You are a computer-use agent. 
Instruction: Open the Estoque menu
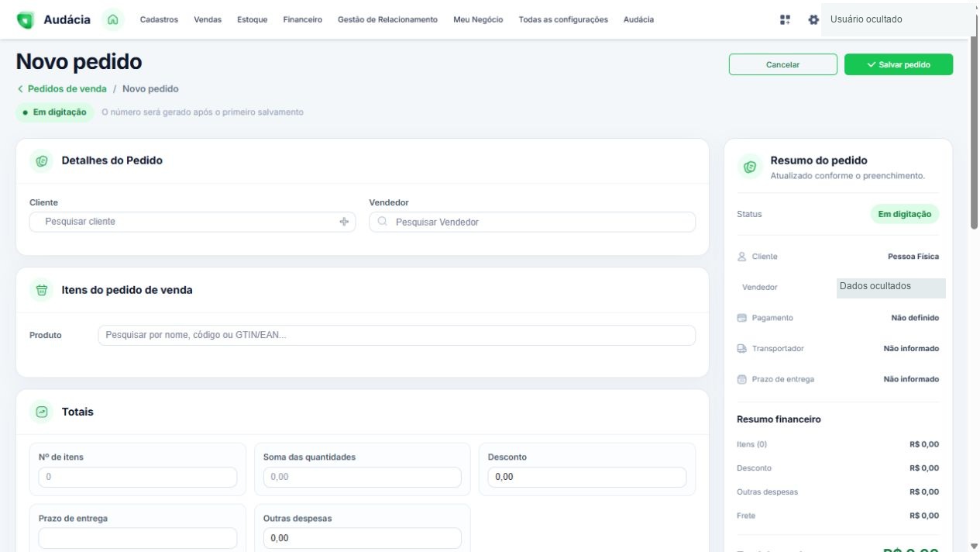(253, 19)
